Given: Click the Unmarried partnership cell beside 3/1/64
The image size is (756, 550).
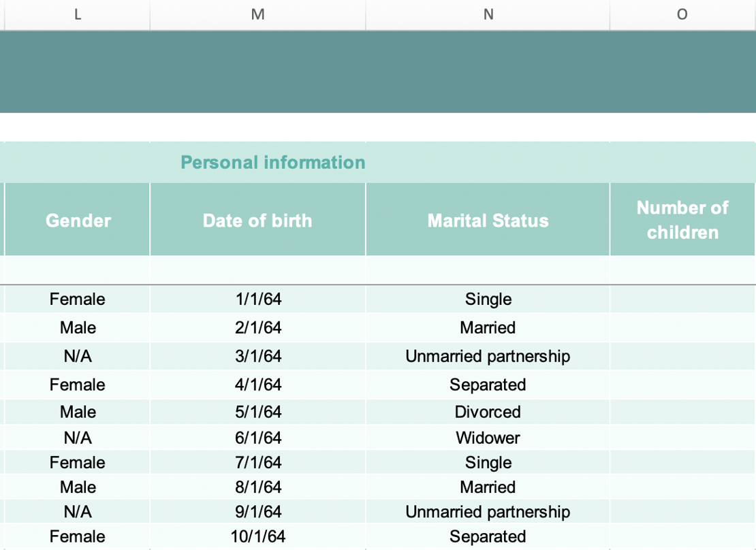Looking at the screenshot, I should [x=488, y=356].
